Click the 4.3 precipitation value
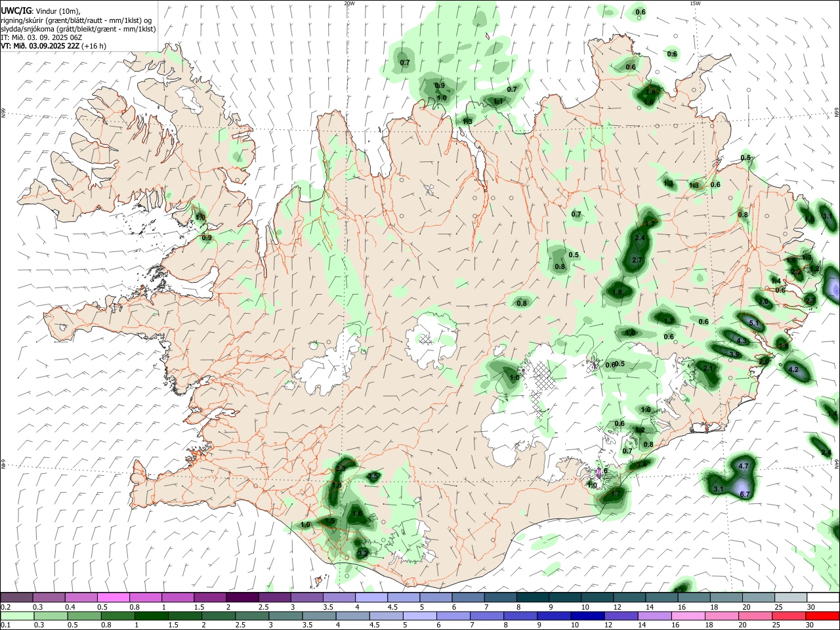The width and height of the screenshot is (840, 630). click(x=742, y=341)
